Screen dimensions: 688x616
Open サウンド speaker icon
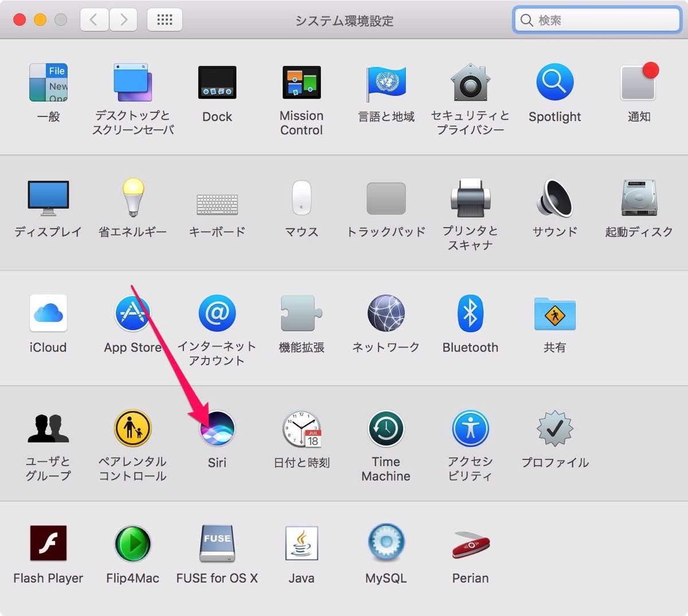coord(554,198)
